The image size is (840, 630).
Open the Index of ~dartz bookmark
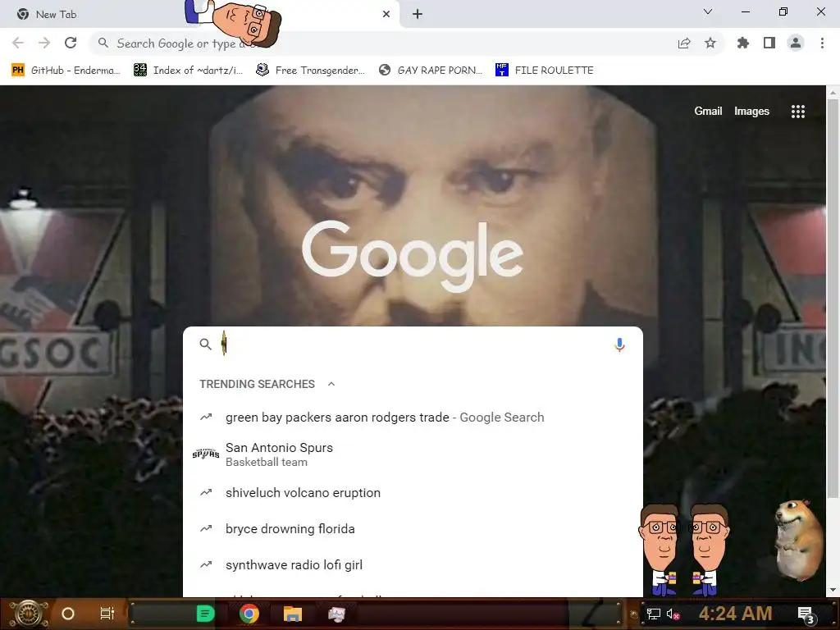(188, 71)
